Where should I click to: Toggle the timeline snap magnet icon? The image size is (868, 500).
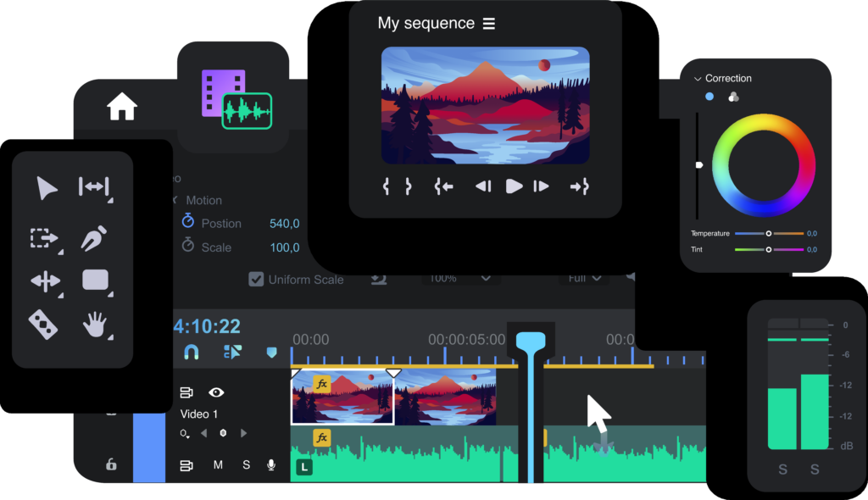192,352
